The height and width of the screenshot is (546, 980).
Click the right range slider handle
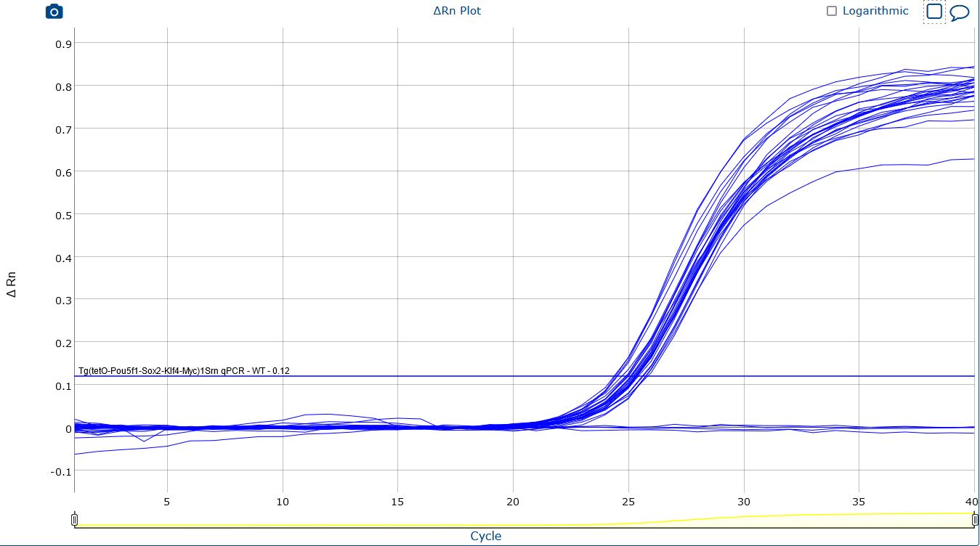point(975,519)
